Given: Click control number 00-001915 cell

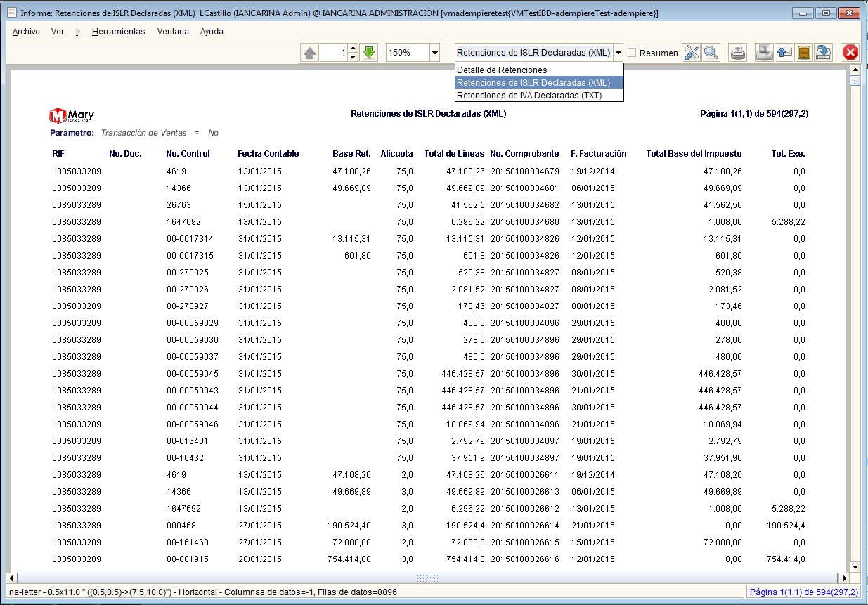Looking at the screenshot, I should coord(187,559).
